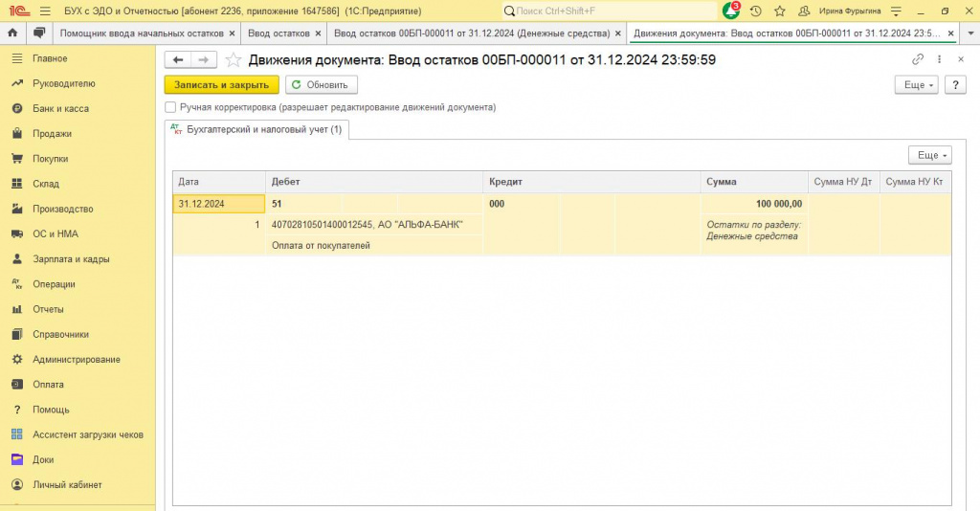The image size is (980, 511).
Task: Open Производство section in sidebar
Action: tap(62, 209)
